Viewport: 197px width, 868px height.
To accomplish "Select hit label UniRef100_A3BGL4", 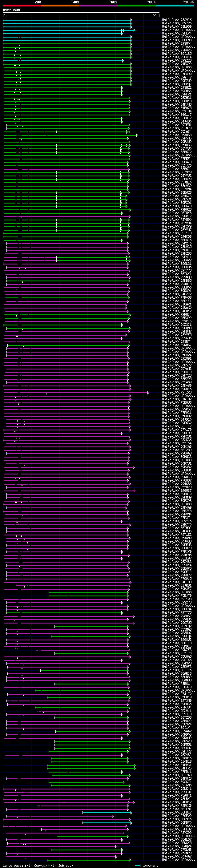I will tap(177, 683).
